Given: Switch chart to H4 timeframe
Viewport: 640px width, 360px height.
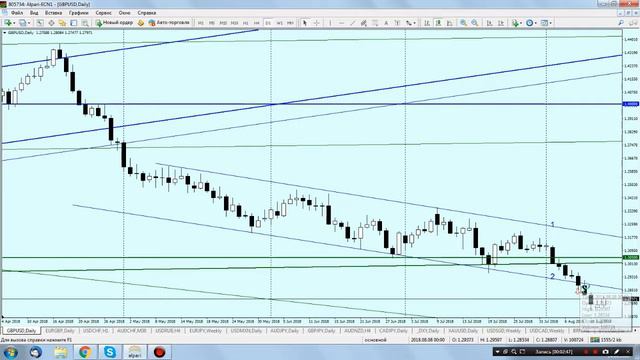Looking at the screenshot, I should click(x=257, y=23).
